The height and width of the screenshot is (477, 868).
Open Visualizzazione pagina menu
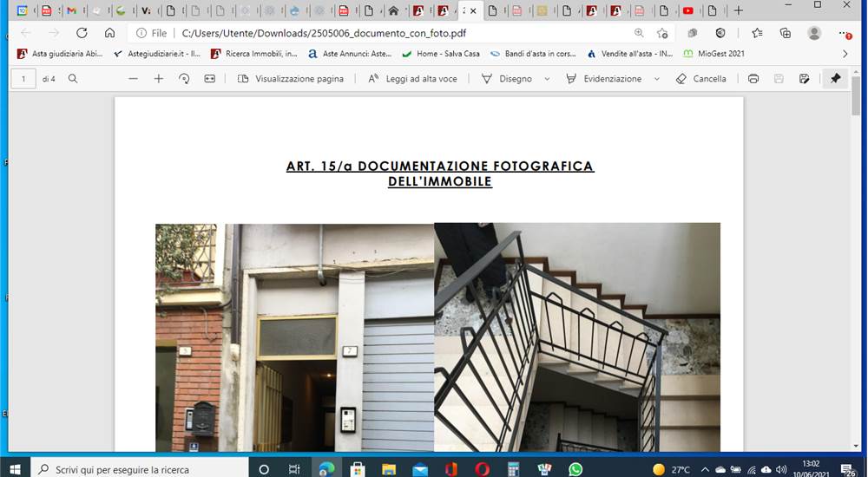tap(291, 79)
